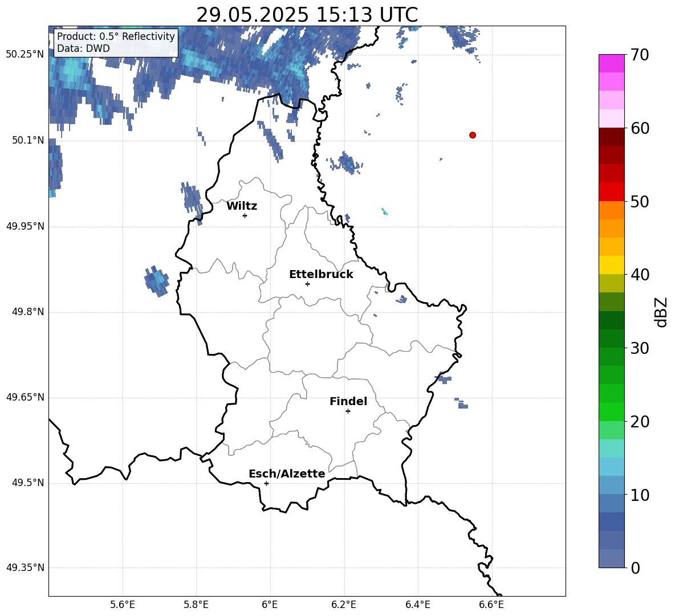Click the Findel station label
The image size is (675, 616).
(348, 401)
